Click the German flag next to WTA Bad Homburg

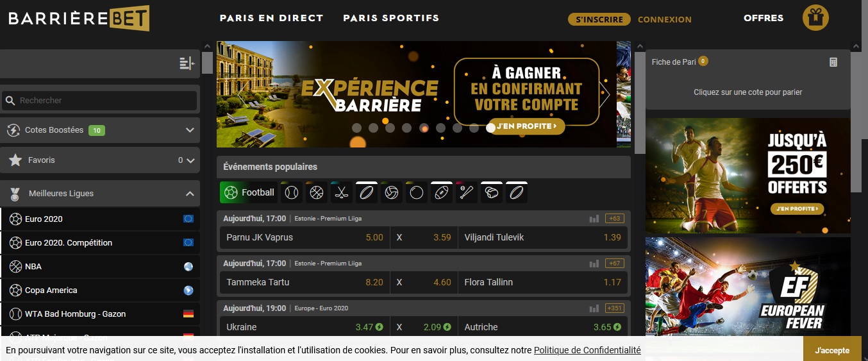point(188,314)
